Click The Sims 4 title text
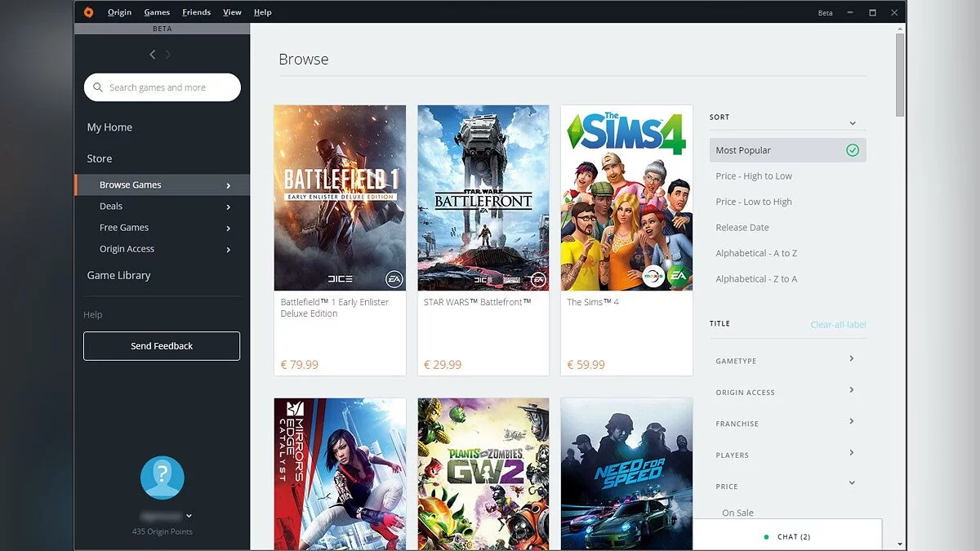980x551 pixels. (593, 302)
